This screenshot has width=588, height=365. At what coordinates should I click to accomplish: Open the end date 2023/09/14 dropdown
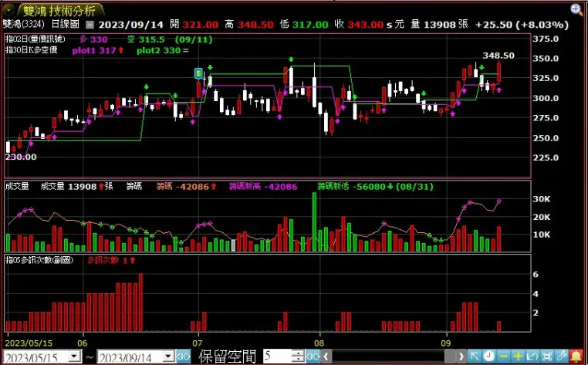coord(169,356)
